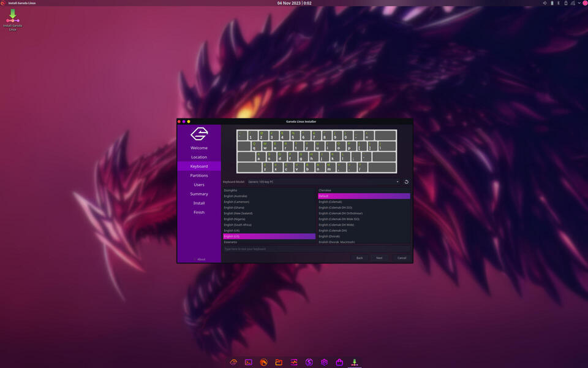This screenshot has height=368, width=588.
Task: Open the system monitor pulse dock icon
Action: click(294, 362)
